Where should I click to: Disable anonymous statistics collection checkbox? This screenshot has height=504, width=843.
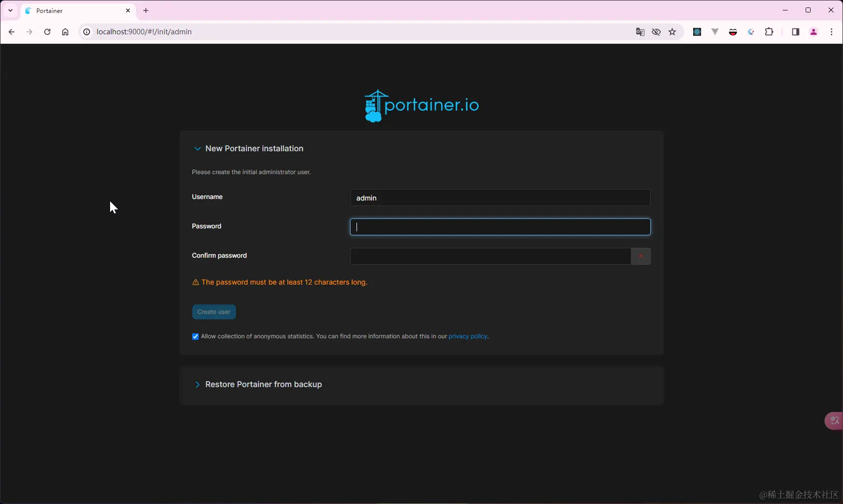195,337
